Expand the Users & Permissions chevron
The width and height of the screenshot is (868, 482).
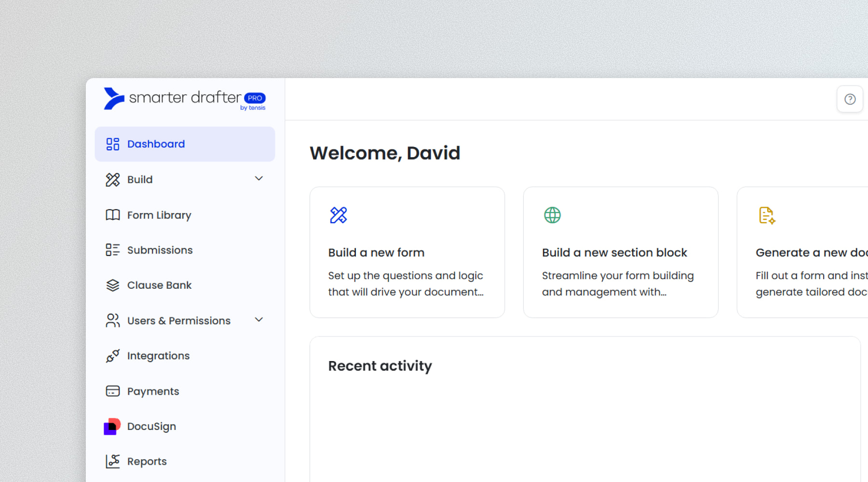pyautogui.click(x=259, y=320)
